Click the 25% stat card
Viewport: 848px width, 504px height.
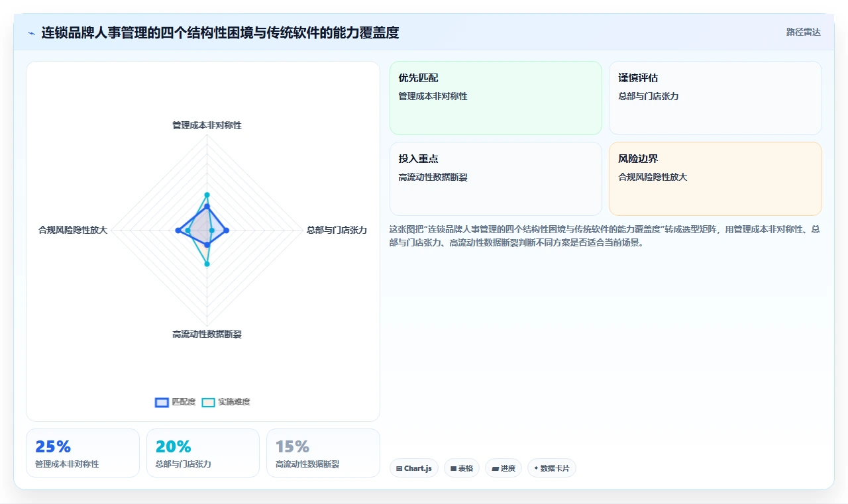tap(83, 453)
